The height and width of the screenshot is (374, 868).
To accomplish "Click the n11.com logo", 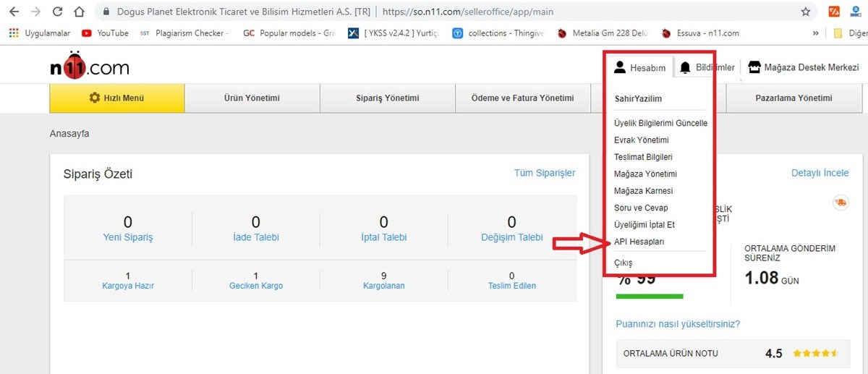I will [x=90, y=66].
